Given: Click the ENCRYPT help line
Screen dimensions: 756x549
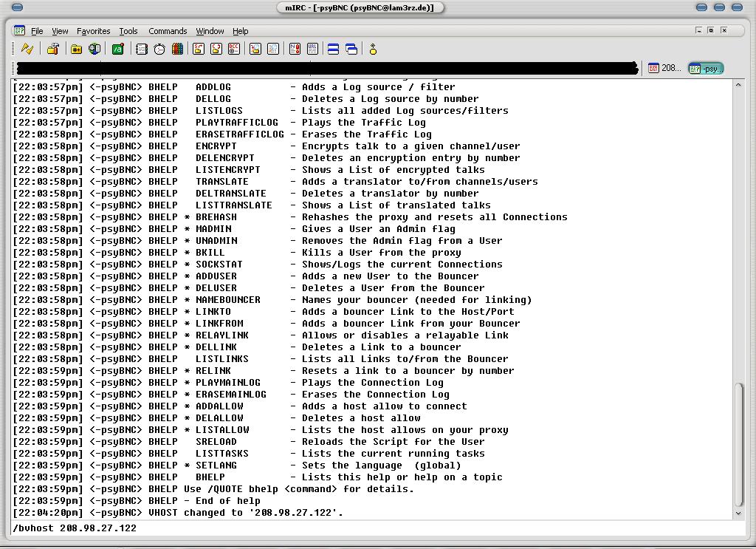Looking at the screenshot, I should click(x=267, y=146).
